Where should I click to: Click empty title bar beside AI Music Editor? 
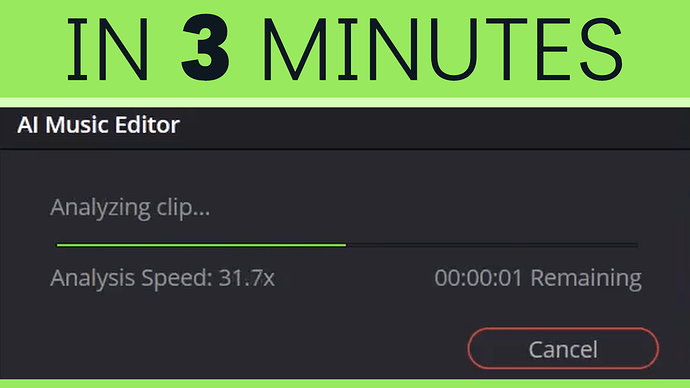[x=431, y=127]
